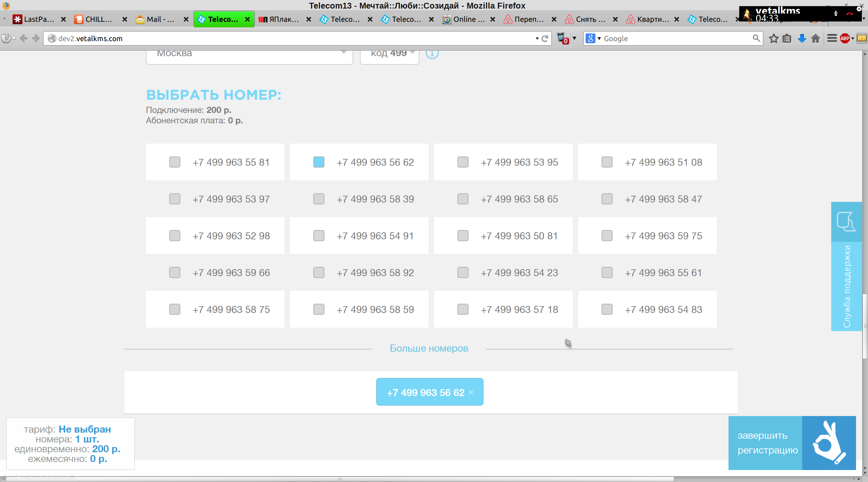
Task: Click the vertical page scrollbar thumb
Action: pyautogui.click(x=865, y=326)
